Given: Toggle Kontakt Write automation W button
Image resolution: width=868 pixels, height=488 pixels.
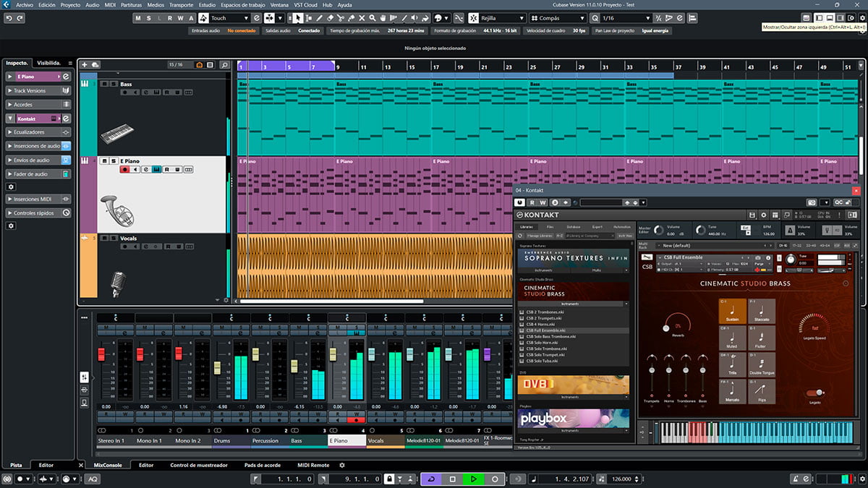Looking at the screenshot, I should coord(543,202).
